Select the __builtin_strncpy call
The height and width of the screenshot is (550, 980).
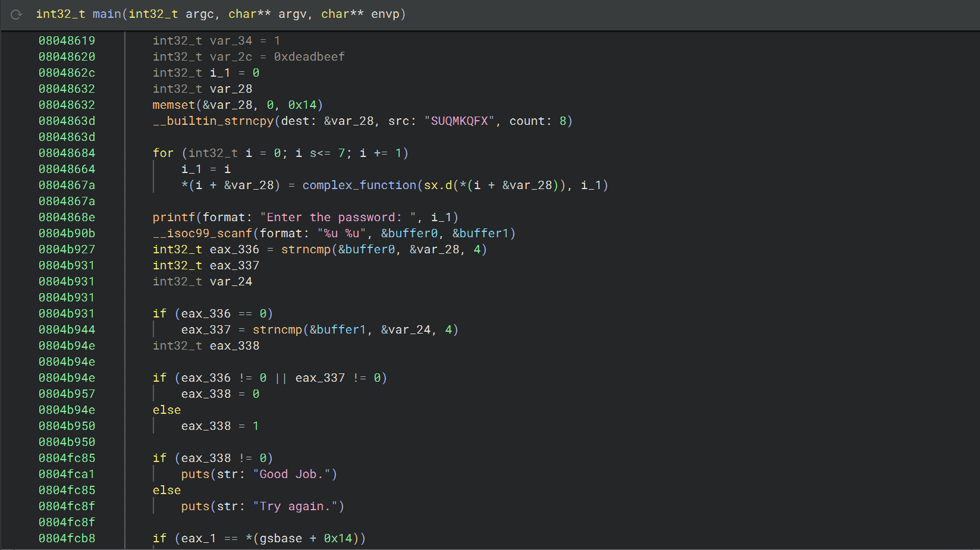click(x=213, y=121)
